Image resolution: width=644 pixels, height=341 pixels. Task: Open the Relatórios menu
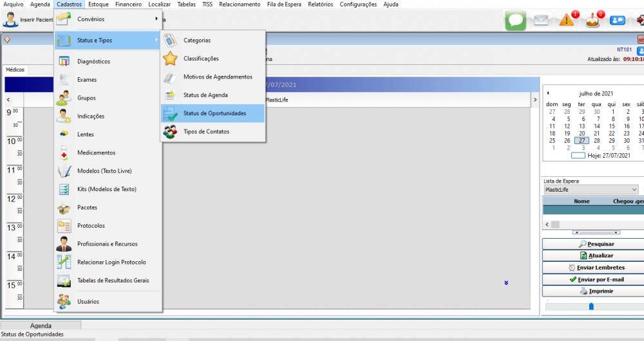click(x=320, y=5)
